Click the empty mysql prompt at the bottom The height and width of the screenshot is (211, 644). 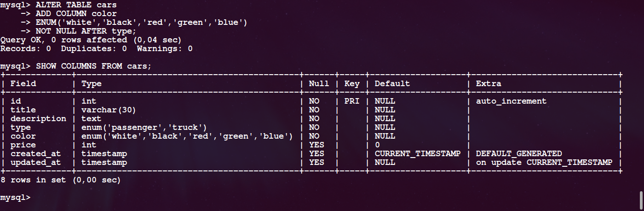pyautogui.click(x=16, y=198)
